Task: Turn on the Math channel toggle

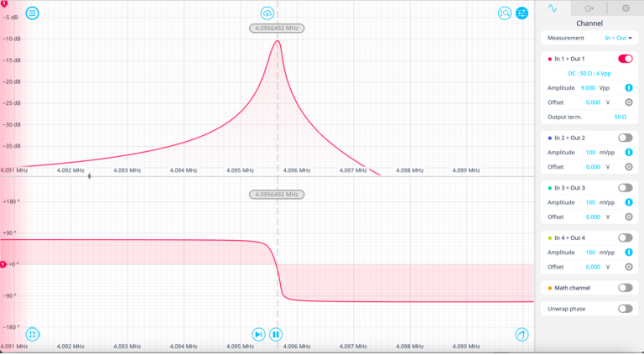Action: [625, 288]
